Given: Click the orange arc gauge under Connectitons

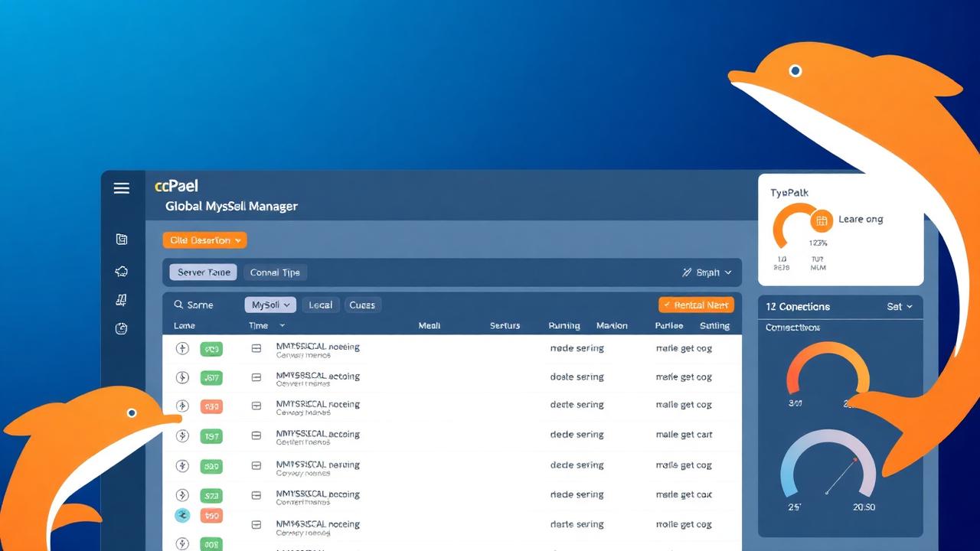Looking at the screenshot, I should coord(828,368).
